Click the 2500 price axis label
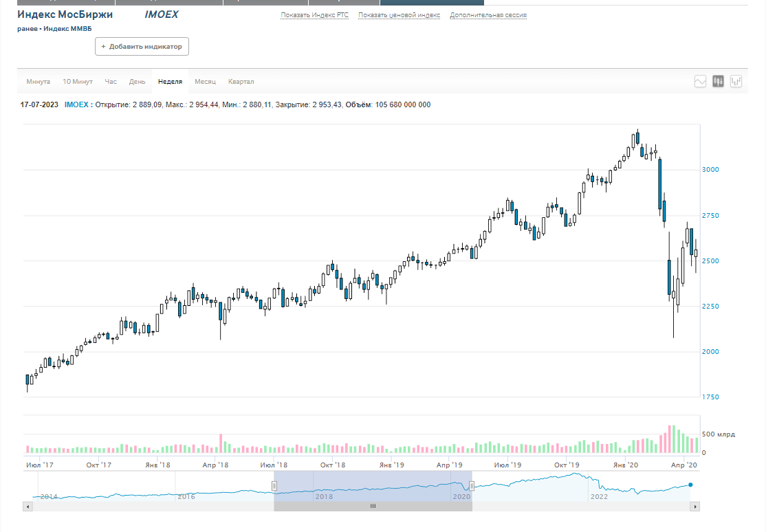Viewport: 766px width, 532px height. 710,261
